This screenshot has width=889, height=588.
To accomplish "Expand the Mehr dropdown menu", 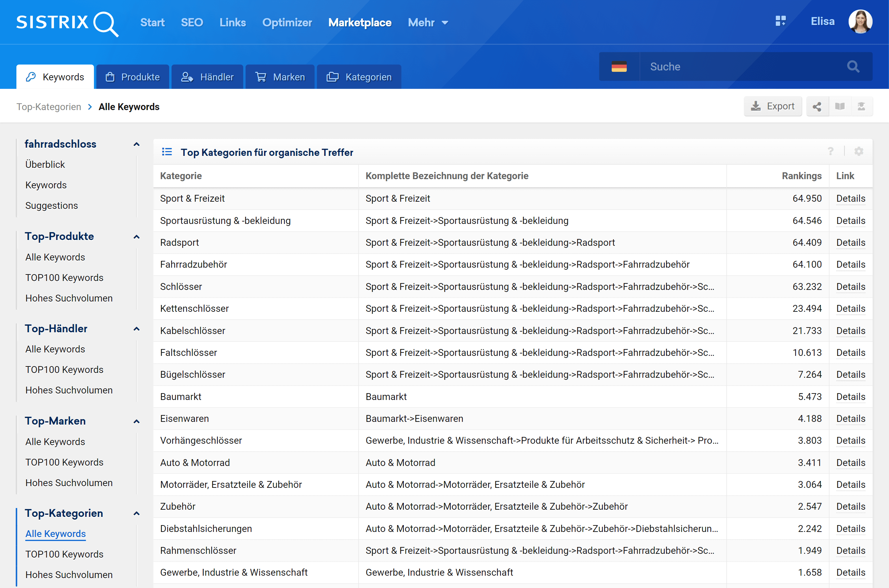I will (428, 23).
